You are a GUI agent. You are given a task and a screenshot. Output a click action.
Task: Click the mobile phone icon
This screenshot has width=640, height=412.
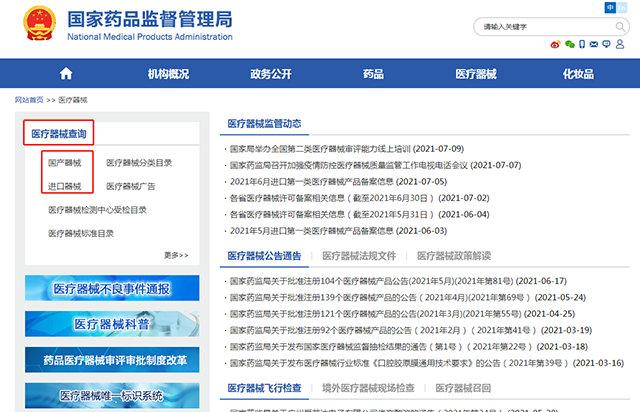582,44
